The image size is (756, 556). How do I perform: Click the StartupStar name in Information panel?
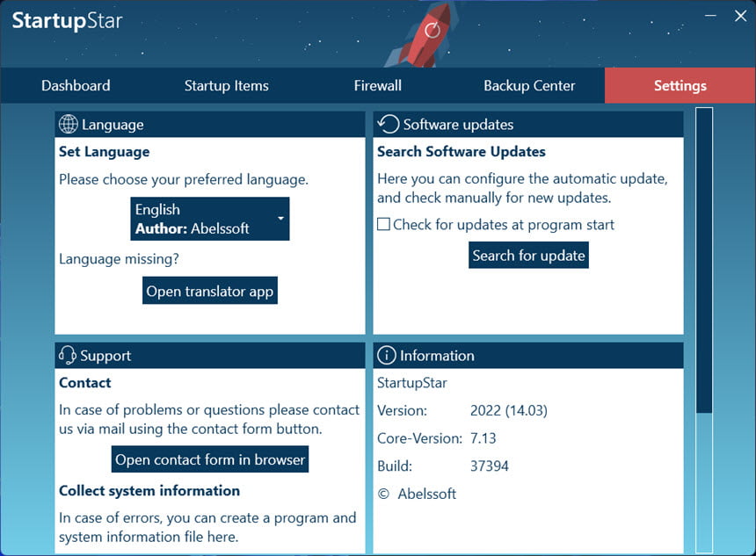(x=412, y=383)
